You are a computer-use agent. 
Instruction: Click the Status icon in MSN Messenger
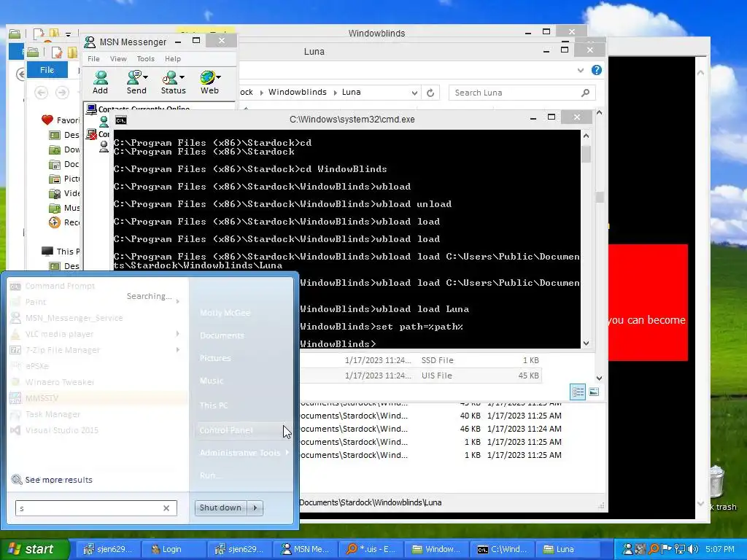[x=170, y=77]
